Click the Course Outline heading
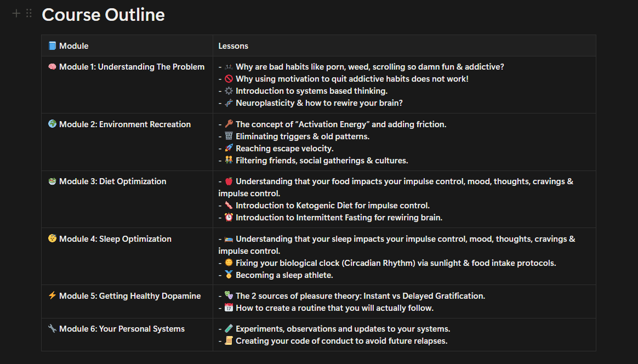 coord(103,15)
